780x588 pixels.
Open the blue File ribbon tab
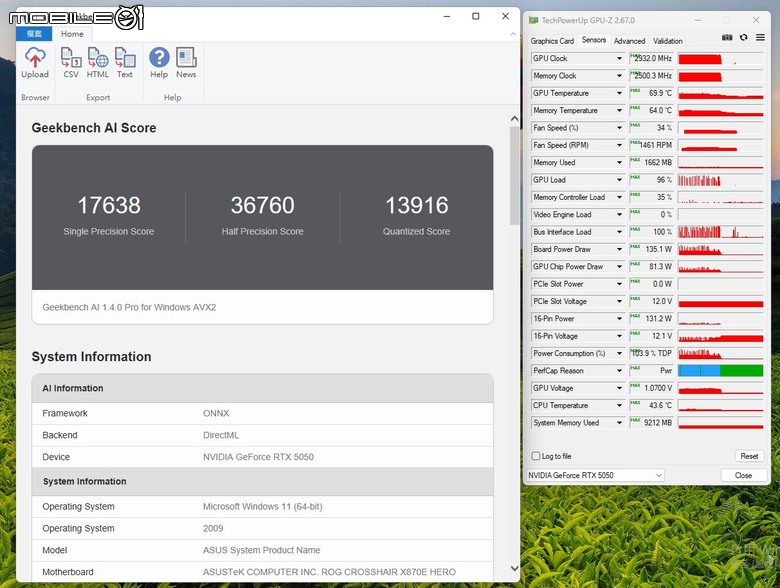pos(34,34)
